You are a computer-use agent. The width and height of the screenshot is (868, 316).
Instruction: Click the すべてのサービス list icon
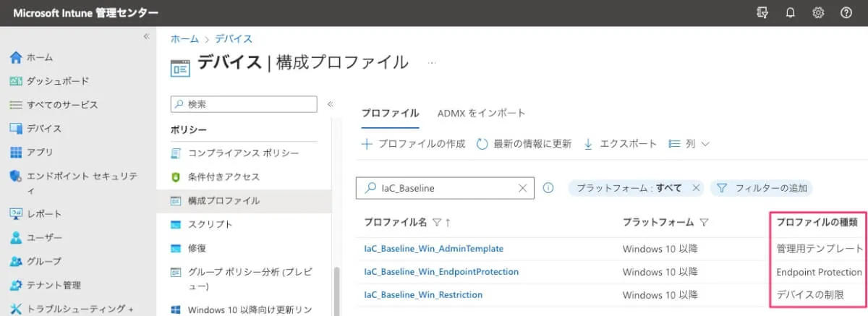pyautogui.click(x=16, y=105)
